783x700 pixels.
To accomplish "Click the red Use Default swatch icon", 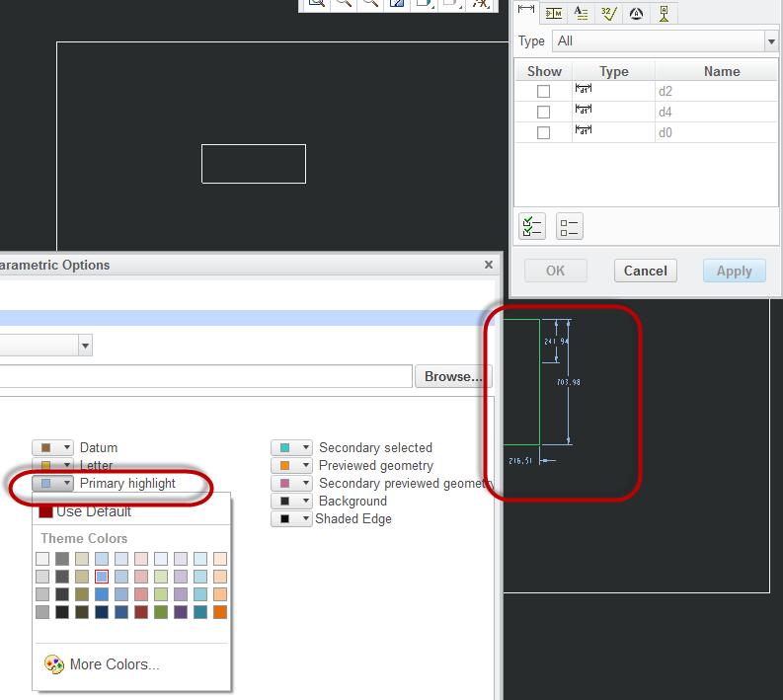I will point(45,511).
